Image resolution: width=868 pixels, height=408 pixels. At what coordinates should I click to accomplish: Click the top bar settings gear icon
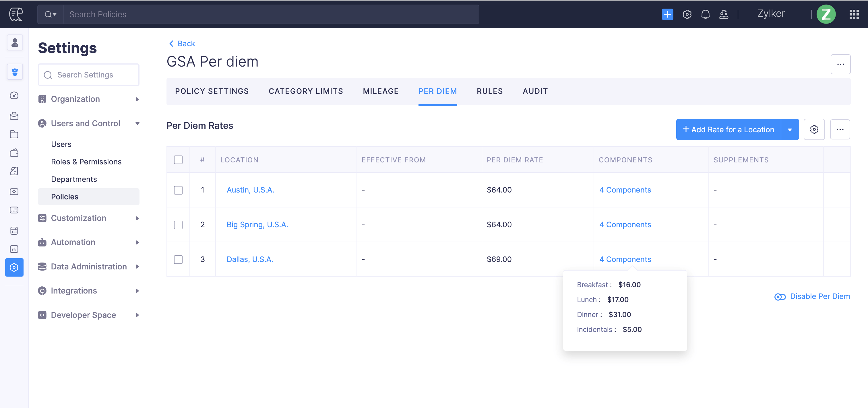687,14
